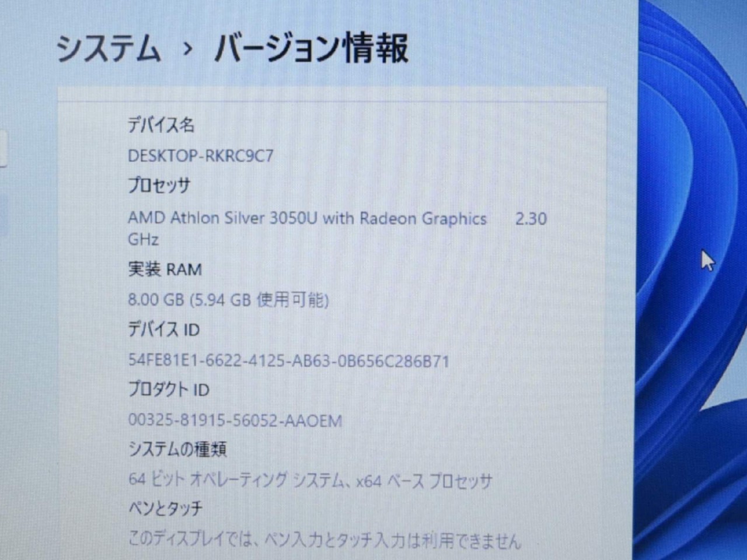Click the 64 ビット system type value
Viewport: 747px width, 560px height.
(309, 480)
